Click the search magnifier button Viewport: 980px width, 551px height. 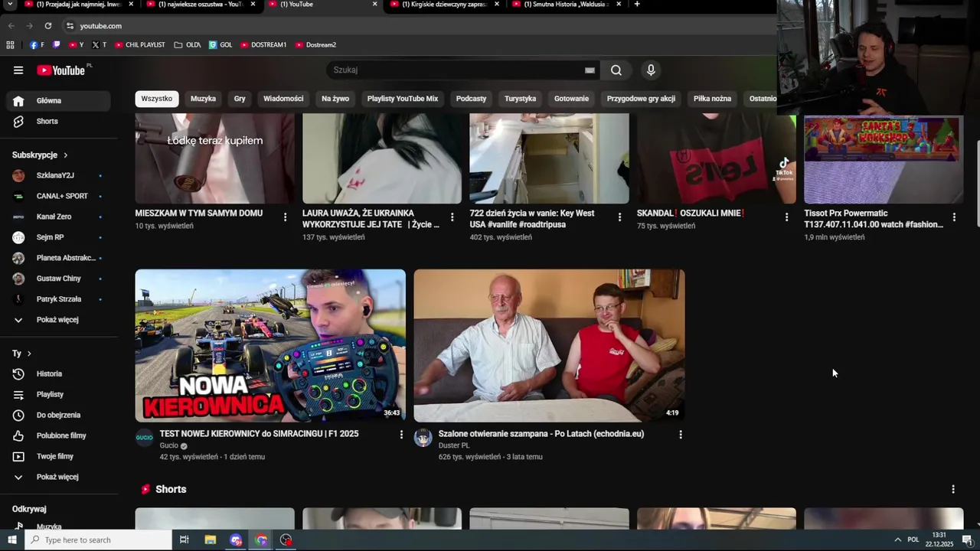coord(616,70)
